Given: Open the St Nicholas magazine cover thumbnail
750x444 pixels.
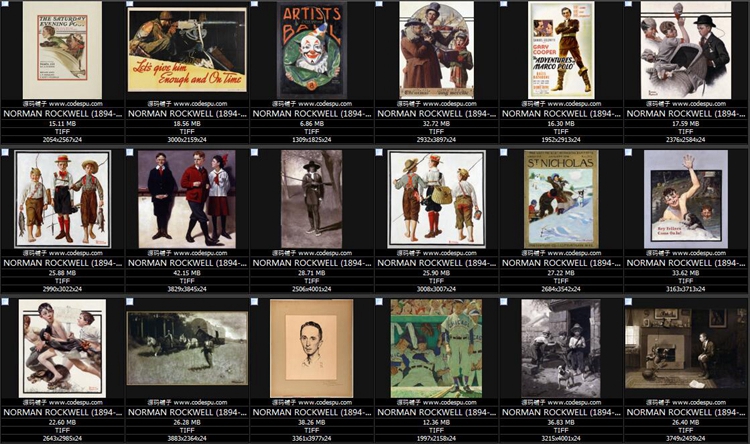Looking at the screenshot, I should (561, 199).
